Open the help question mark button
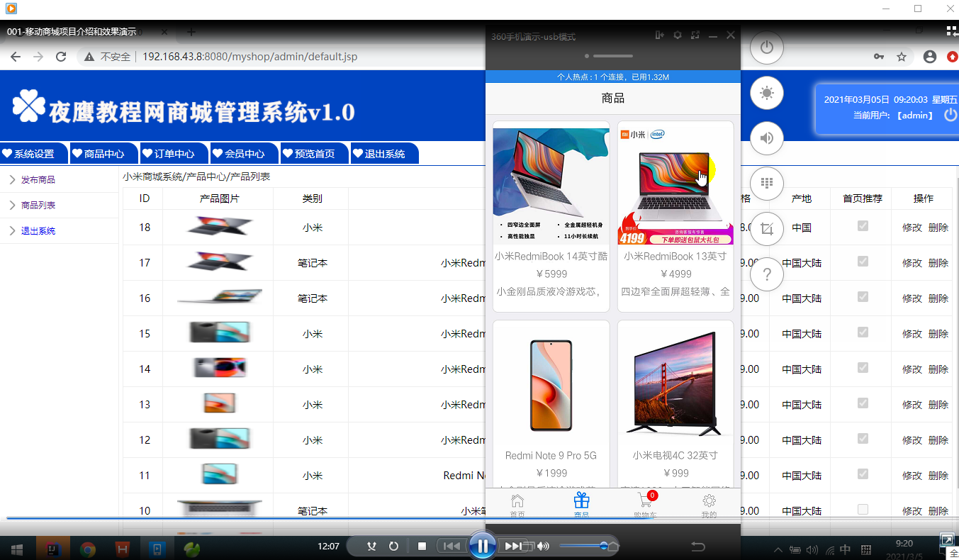 pyautogui.click(x=766, y=274)
